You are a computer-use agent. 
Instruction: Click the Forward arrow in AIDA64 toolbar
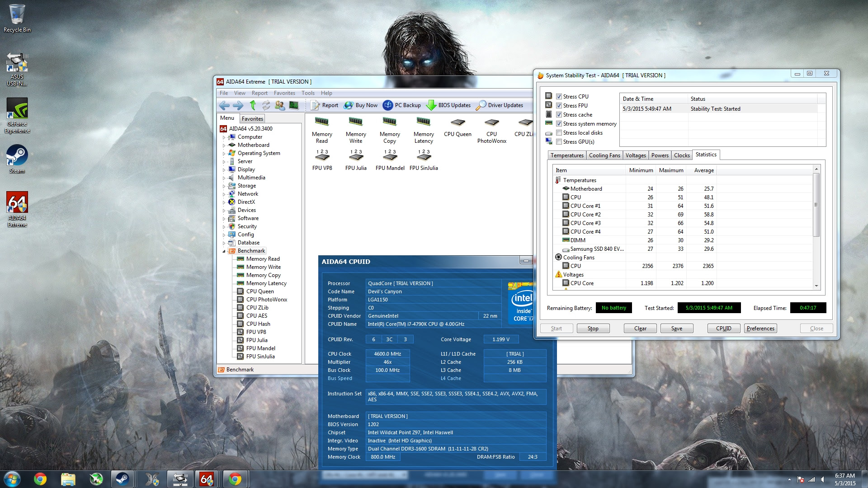tap(238, 105)
